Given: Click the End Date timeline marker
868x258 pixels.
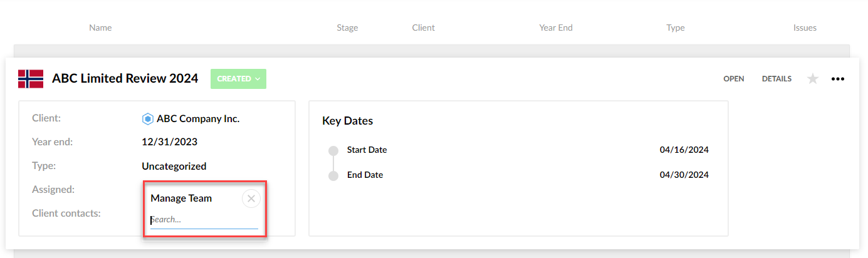Looking at the screenshot, I should coord(333,175).
